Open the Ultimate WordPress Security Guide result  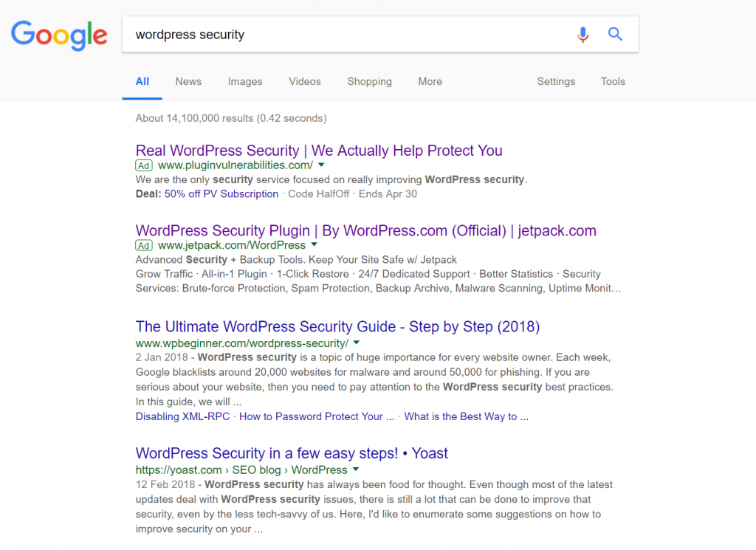coord(337,327)
